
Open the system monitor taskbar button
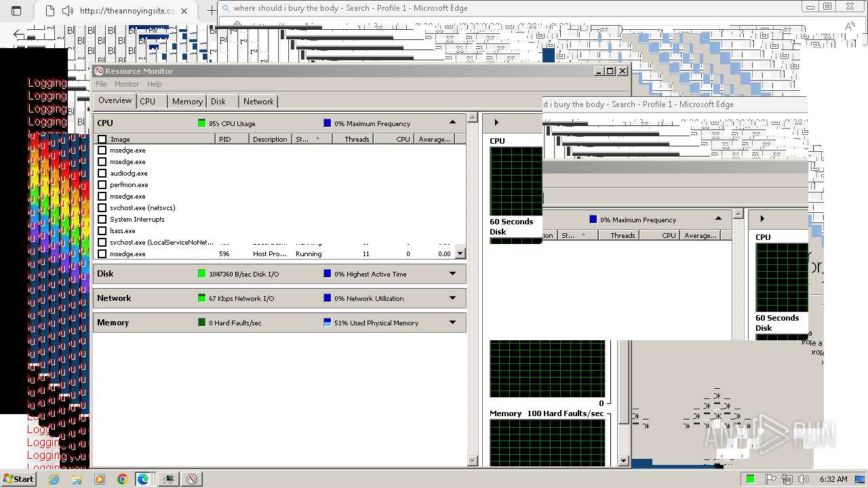click(x=168, y=479)
